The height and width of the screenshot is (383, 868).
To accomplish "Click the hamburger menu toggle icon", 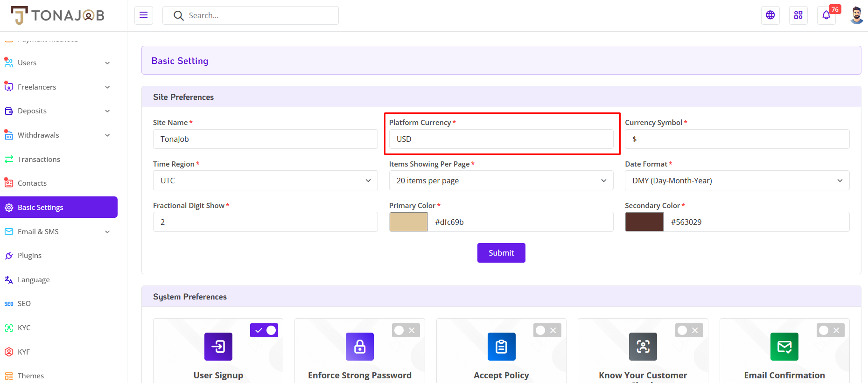I will tap(144, 15).
